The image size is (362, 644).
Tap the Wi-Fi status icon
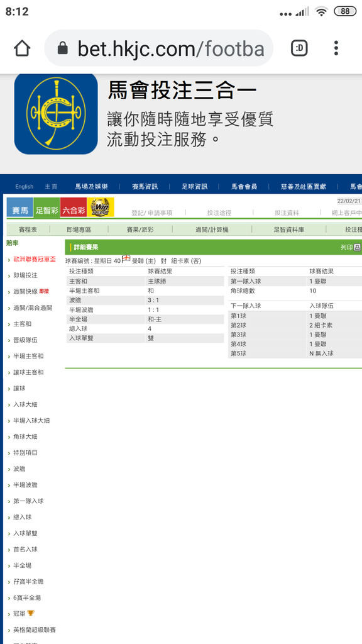[321, 11]
